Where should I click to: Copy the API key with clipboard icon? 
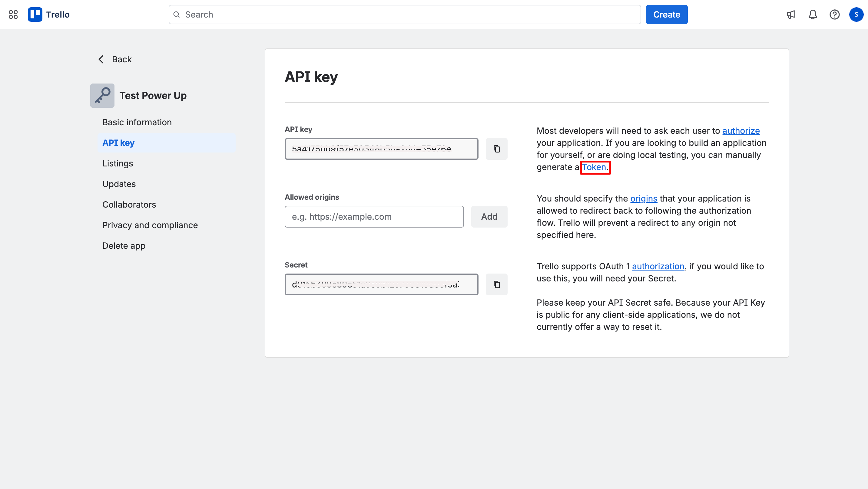point(496,149)
